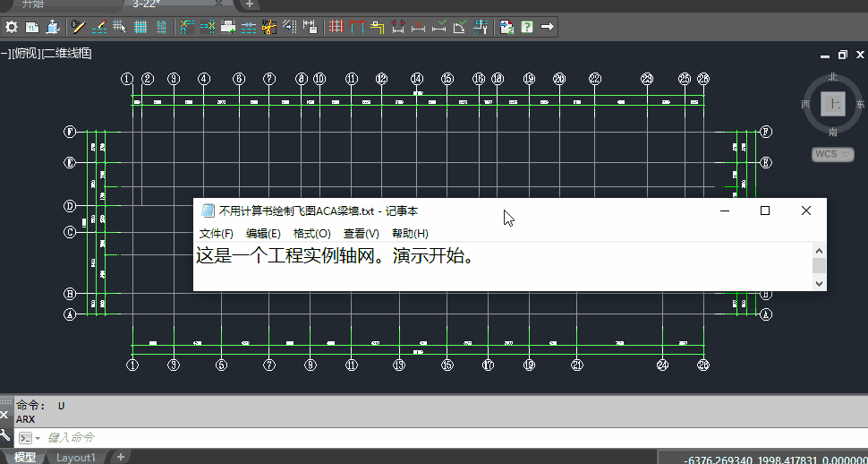Click the blue 3D box with up arrow icon
This screenshot has height=464, width=868.
coord(53,27)
